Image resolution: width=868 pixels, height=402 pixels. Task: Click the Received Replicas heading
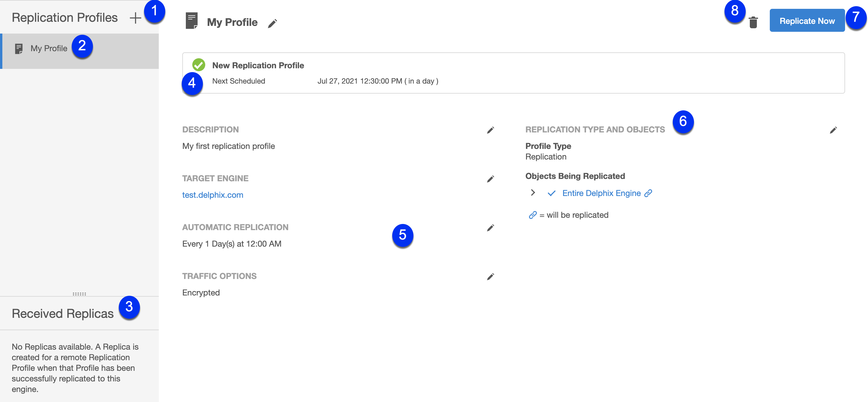[x=62, y=314]
